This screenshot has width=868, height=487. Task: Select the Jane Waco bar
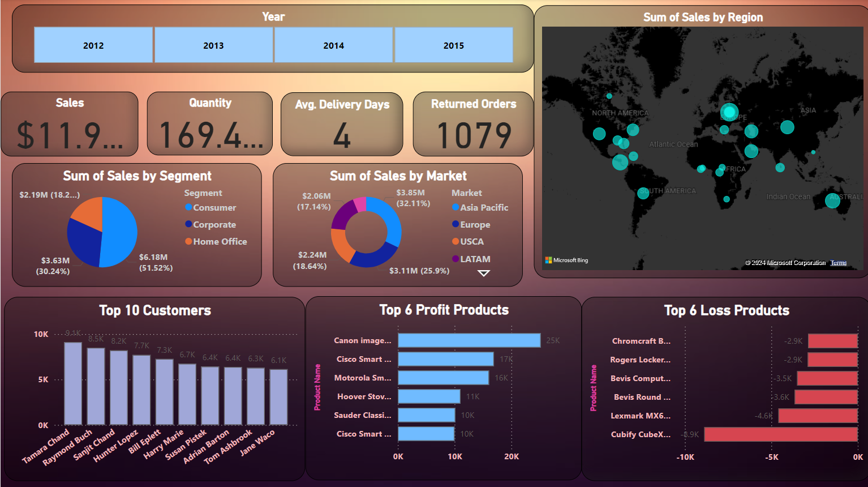[x=278, y=396]
